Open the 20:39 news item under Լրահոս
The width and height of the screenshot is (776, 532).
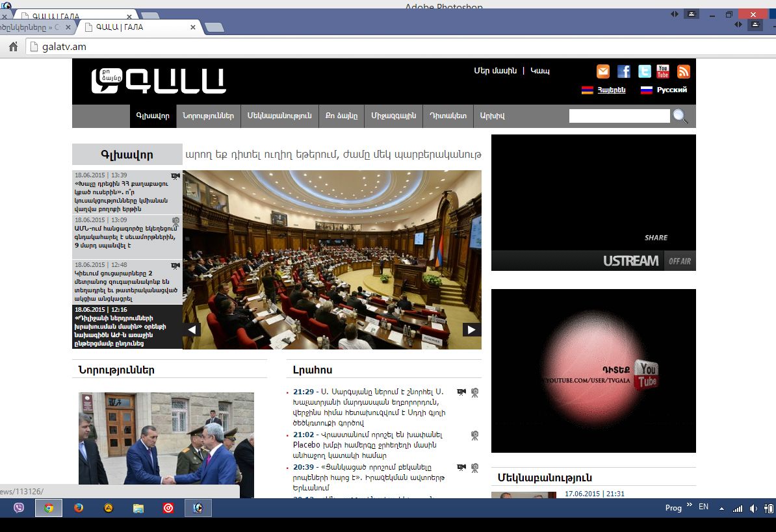click(x=369, y=477)
